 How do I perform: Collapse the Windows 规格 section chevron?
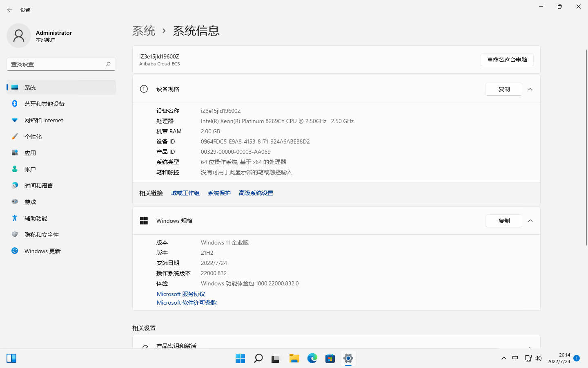tap(530, 221)
